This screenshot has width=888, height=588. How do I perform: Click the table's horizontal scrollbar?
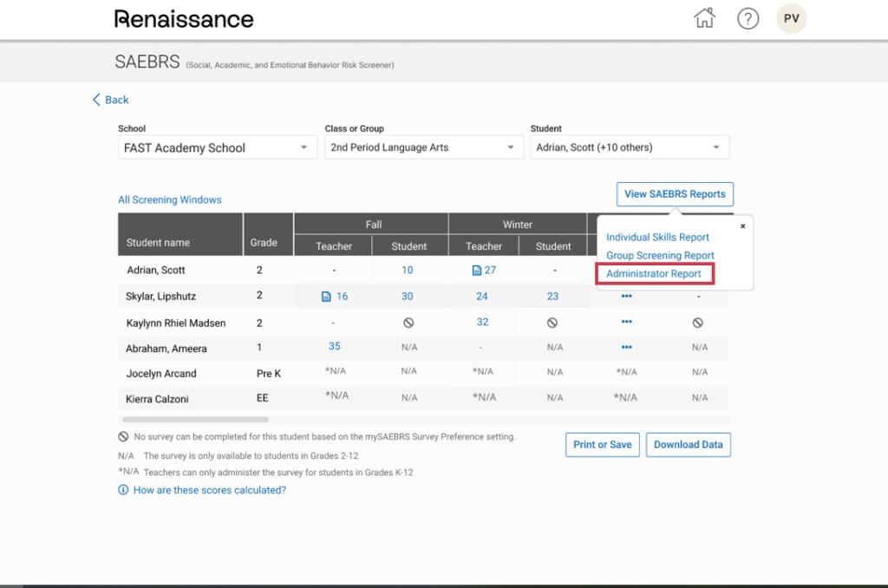(x=195, y=420)
